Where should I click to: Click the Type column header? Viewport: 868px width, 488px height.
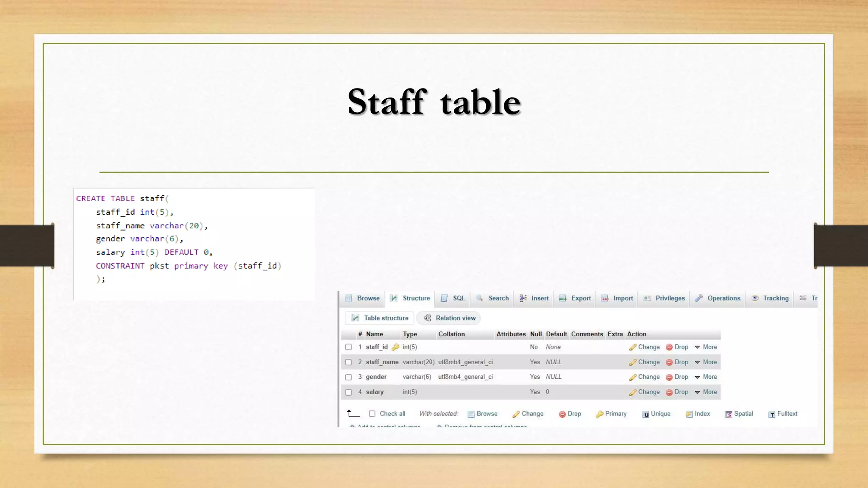tap(410, 334)
